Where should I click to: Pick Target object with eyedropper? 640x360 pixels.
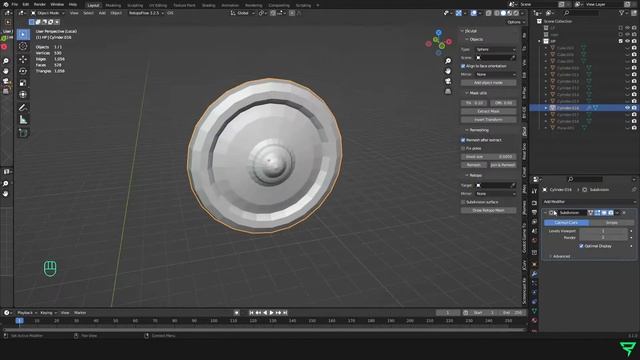(513, 185)
